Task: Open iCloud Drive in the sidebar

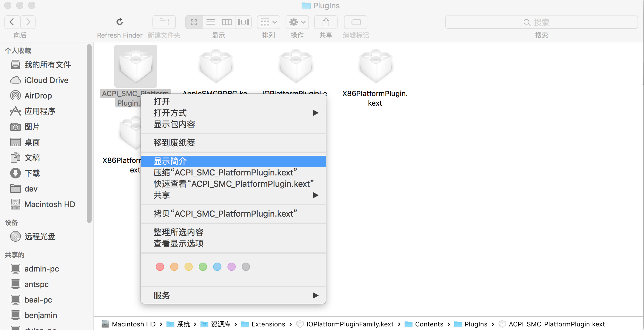Action: coord(46,80)
